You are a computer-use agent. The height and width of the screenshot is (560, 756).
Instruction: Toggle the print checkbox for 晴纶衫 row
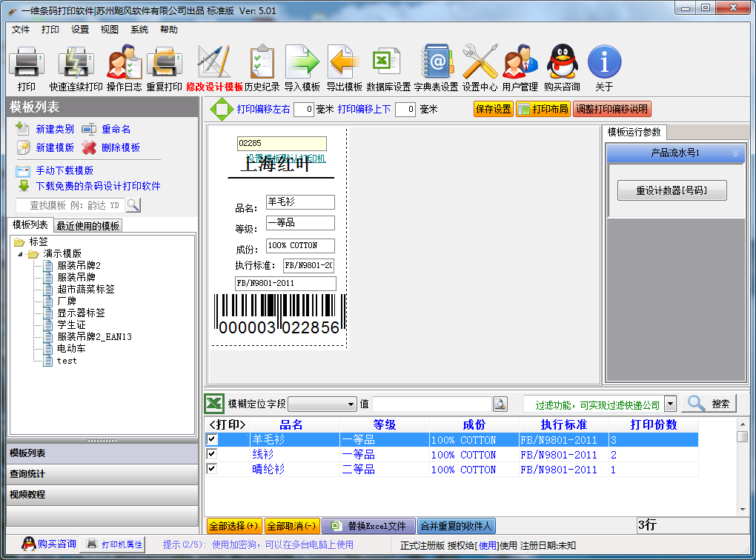coord(212,468)
